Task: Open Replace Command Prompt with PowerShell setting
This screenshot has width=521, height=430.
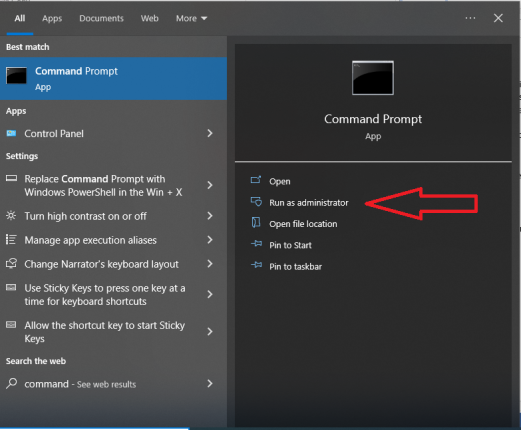Action: (113, 186)
